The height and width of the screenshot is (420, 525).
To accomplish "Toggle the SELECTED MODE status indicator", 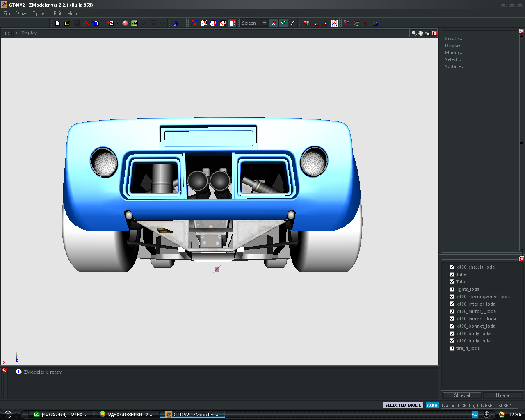I will pyautogui.click(x=403, y=405).
